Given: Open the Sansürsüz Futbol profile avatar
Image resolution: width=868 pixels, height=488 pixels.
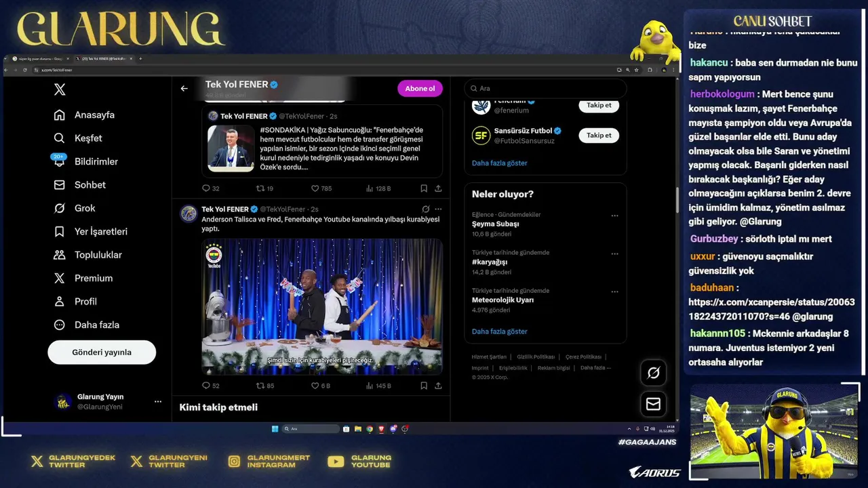Looking at the screenshot, I should (481, 136).
